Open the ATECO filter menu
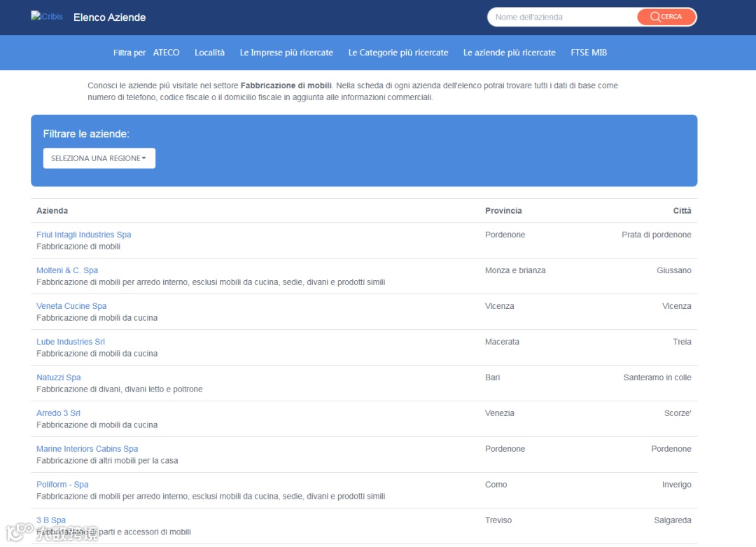The height and width of the screenshot is (547, 756). [x=167, y=53]
